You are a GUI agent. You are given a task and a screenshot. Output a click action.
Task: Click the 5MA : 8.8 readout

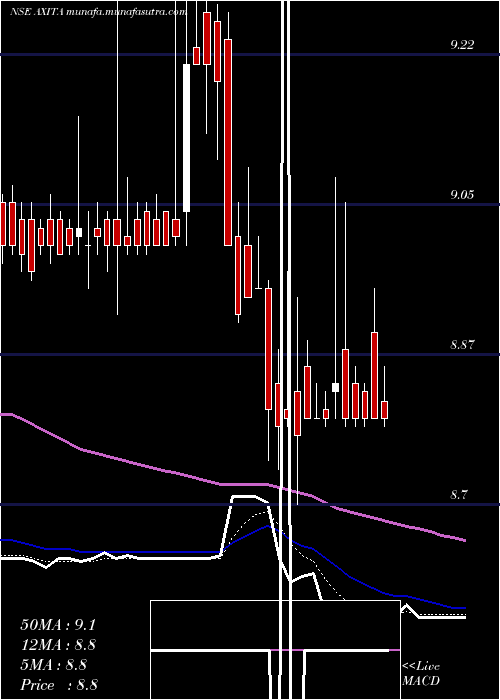point(54,665)
